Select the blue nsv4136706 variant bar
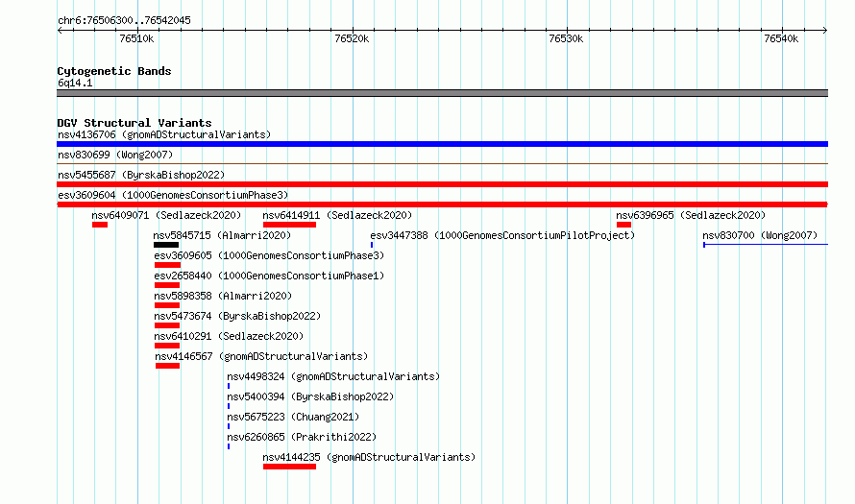This screenshot has height=504, width=855. (442, 144)
